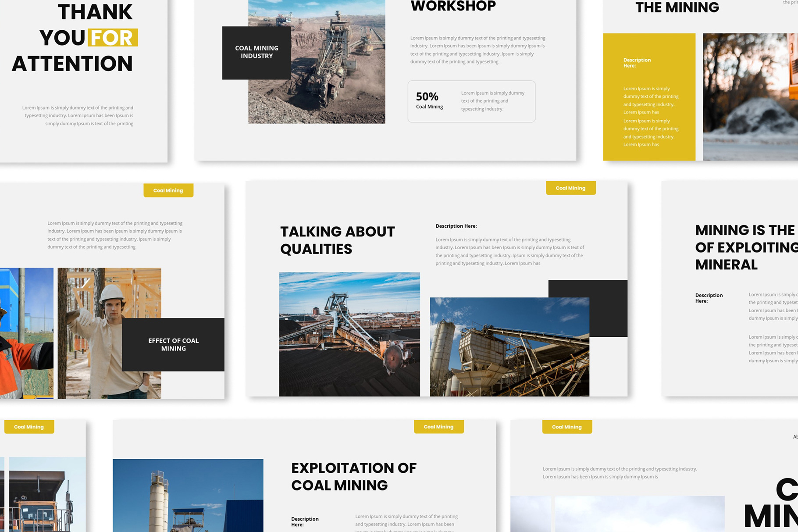Select the "TALKING ABOUT QUALITIES" heading
The image size is (798, 532).
click(337, 240)
